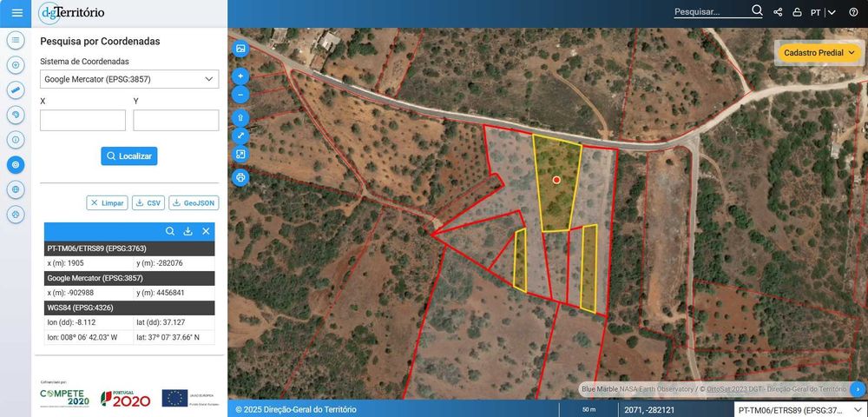Select the x (m): 1905 cell

(x=89, y=263)
